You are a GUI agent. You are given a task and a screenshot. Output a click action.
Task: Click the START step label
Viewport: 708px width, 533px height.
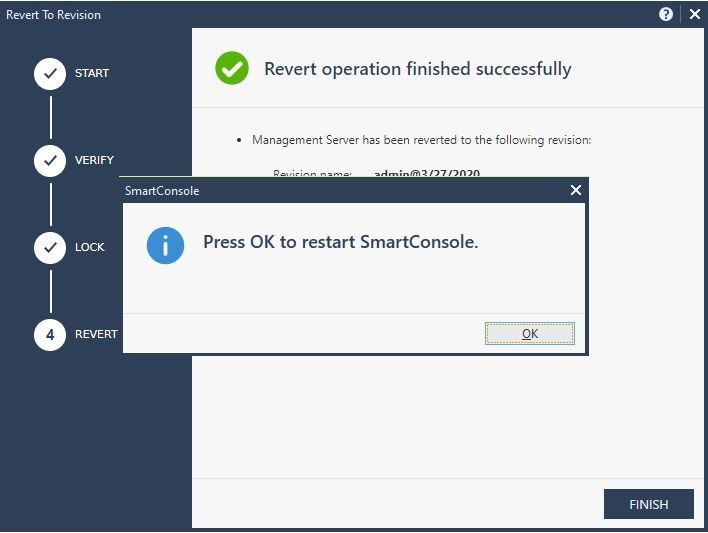pos(92,73)
